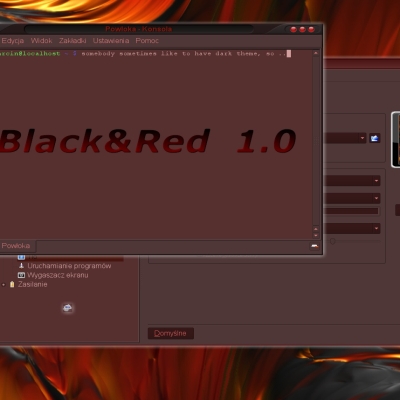Image resolution: width=400 pixels, height=400 pixels.
Task: Click the blue folder open-file icon
Action: (x=375, y=138)
